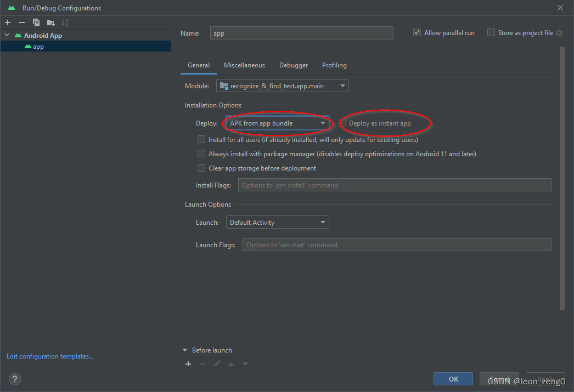
Task: Collapse the Android App tree node
Action: [x=7, y=35]
